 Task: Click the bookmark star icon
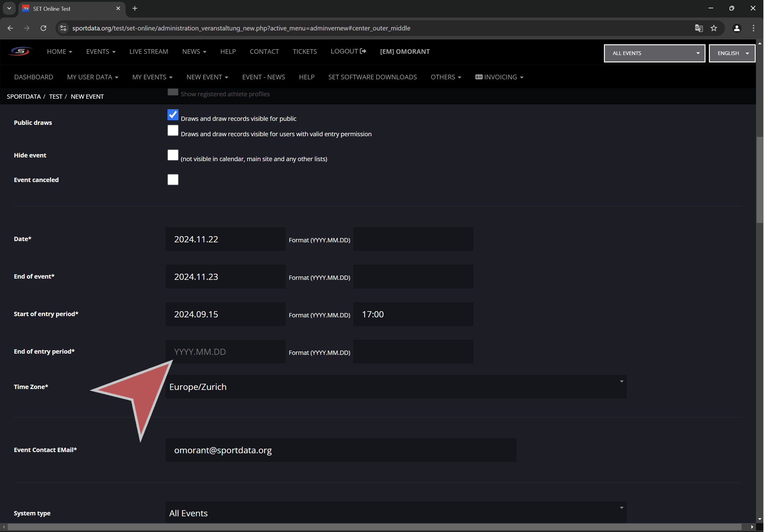tap(714, 28)
